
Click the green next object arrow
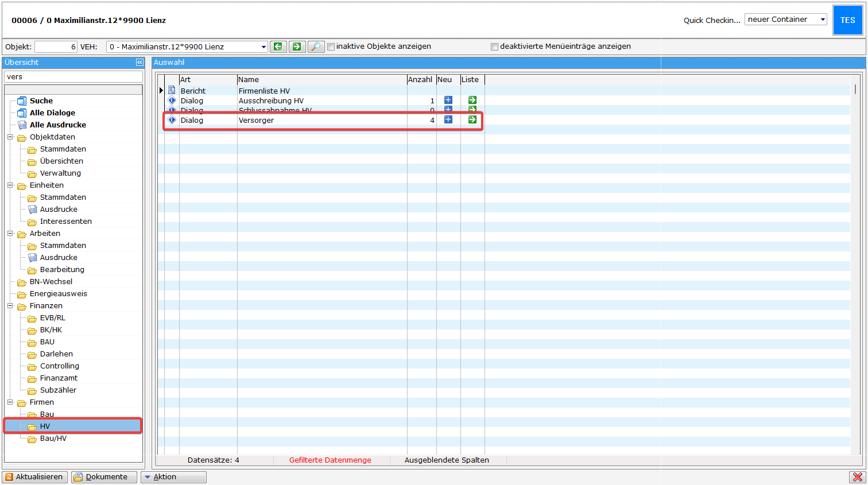coord(297,46)
